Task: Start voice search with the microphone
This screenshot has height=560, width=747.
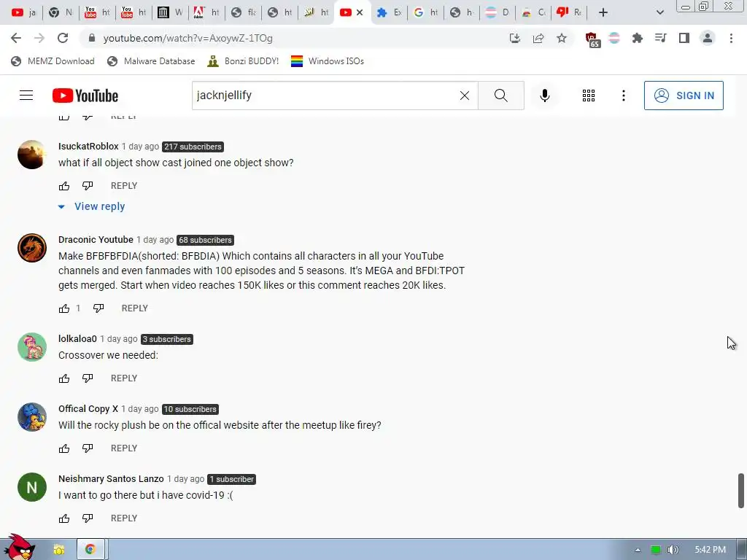Action: click(x=544, y=96)
